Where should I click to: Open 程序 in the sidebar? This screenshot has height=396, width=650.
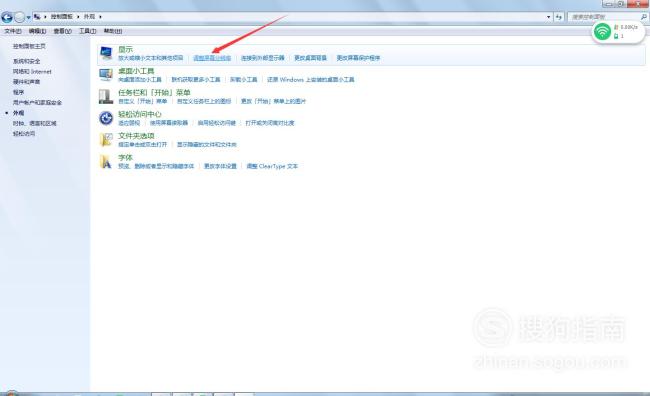coord(18,92)
